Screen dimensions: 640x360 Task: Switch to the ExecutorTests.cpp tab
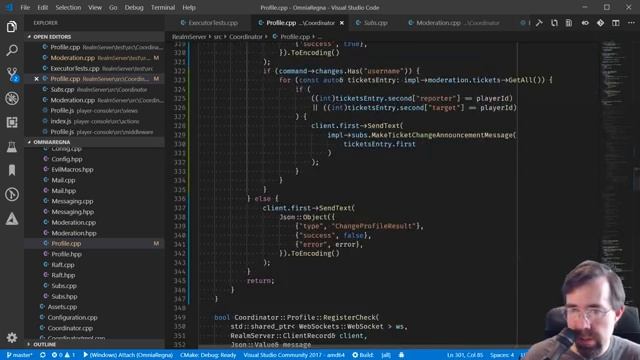coord(209,23)
